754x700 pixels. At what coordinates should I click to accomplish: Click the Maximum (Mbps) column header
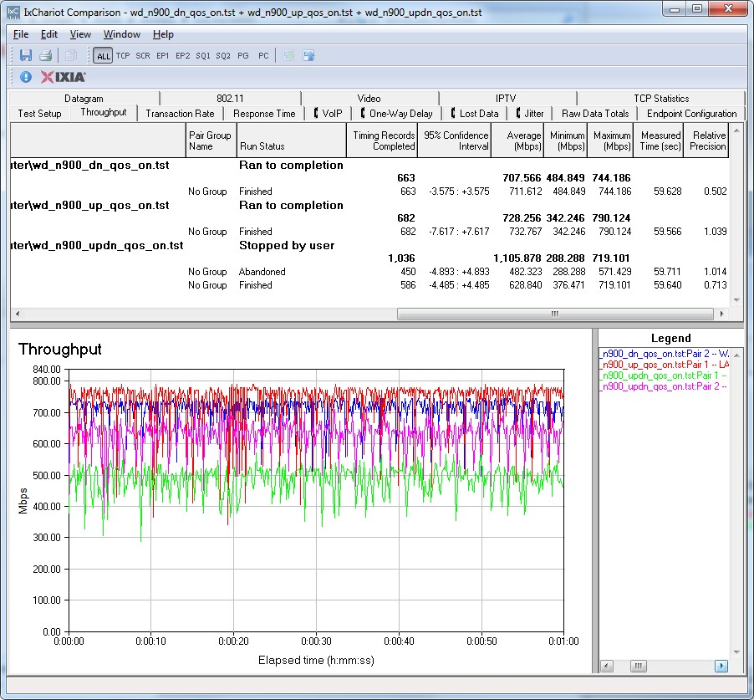click(611, 141)
